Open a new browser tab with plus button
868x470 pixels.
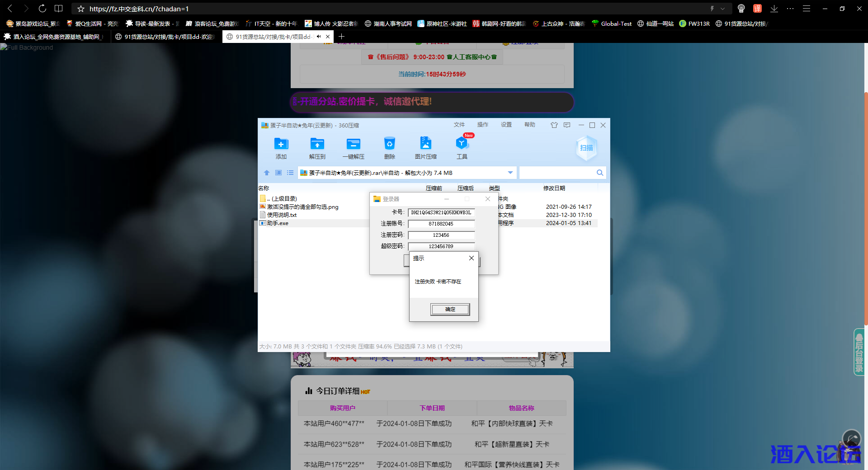point(341,37)
